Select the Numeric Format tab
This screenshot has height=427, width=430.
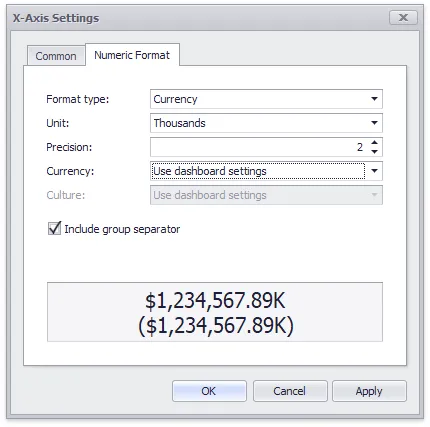tap(132, 55)
